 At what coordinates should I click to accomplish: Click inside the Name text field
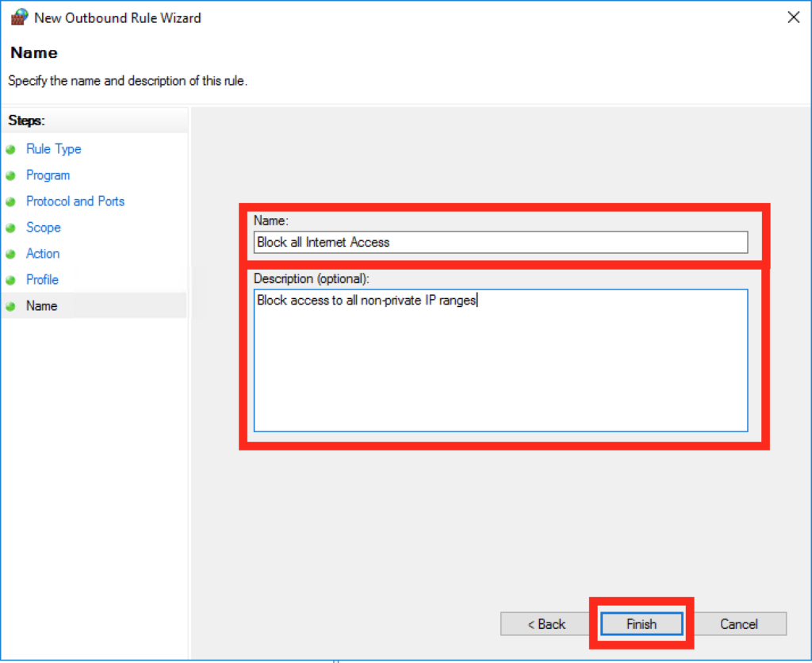click(x=500, y=242)
